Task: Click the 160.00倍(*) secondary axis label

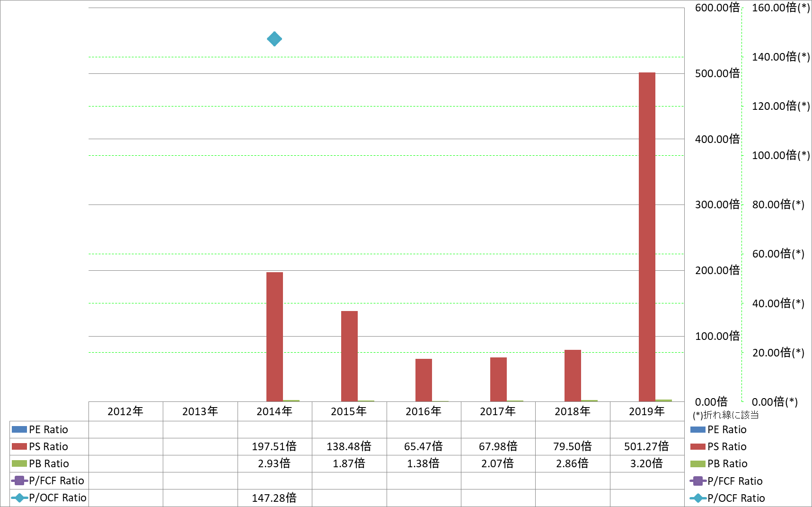Action: click(x=781, y=8)
